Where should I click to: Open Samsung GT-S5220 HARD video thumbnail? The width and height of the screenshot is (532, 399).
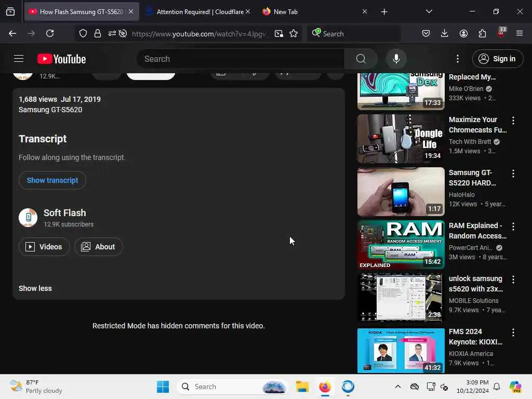[401, 192]
